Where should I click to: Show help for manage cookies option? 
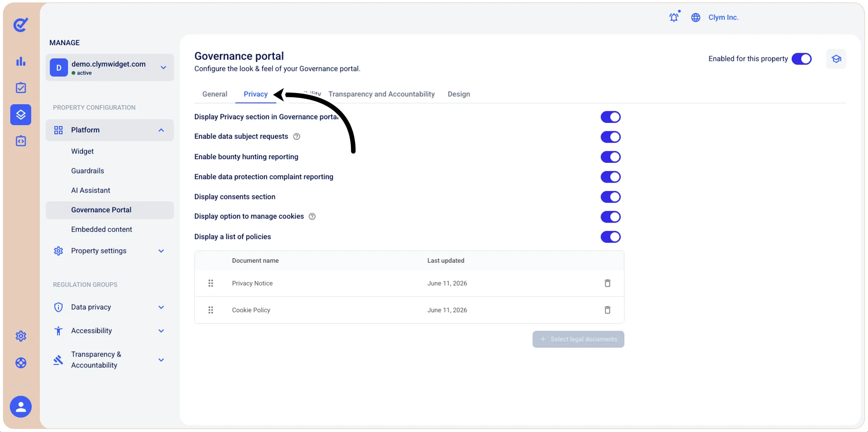tap(312, 217)
